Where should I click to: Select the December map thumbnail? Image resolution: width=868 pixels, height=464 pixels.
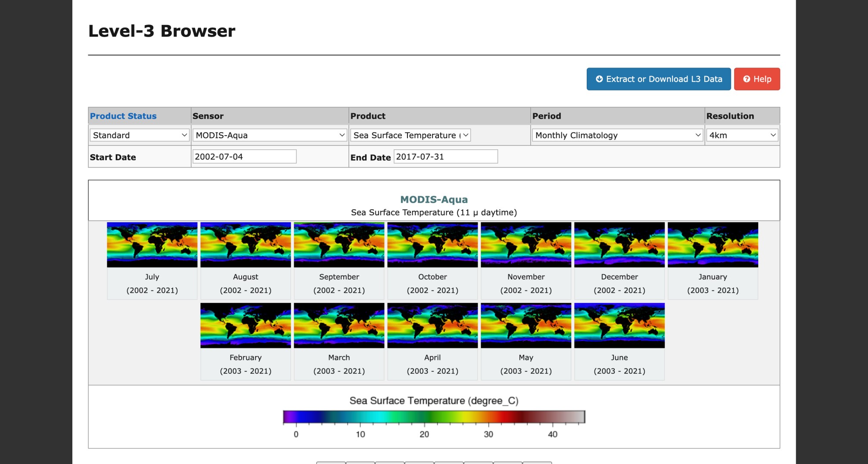[619, 244]
